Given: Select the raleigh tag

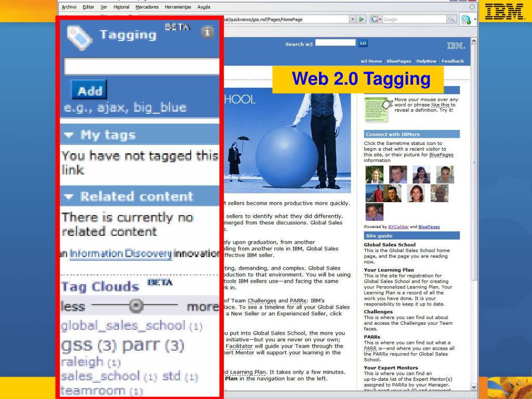Looking at the screenshot, I should tap(90, 362).
